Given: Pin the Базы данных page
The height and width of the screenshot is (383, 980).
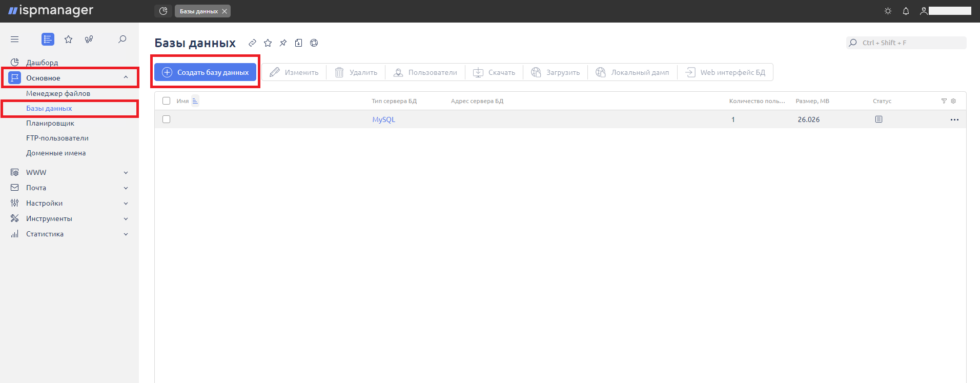Looking at the screenshot, I should (x=283, y=43).
